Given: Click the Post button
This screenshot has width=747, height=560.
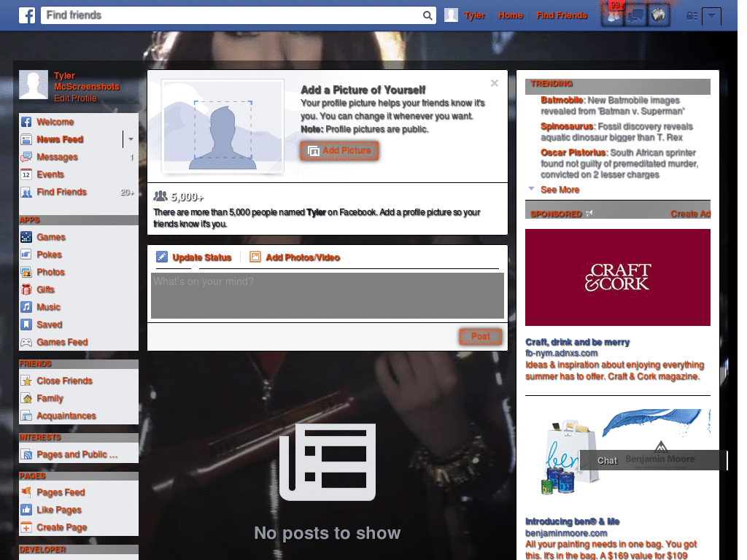Looking at the screenshot, I should 481,337.
